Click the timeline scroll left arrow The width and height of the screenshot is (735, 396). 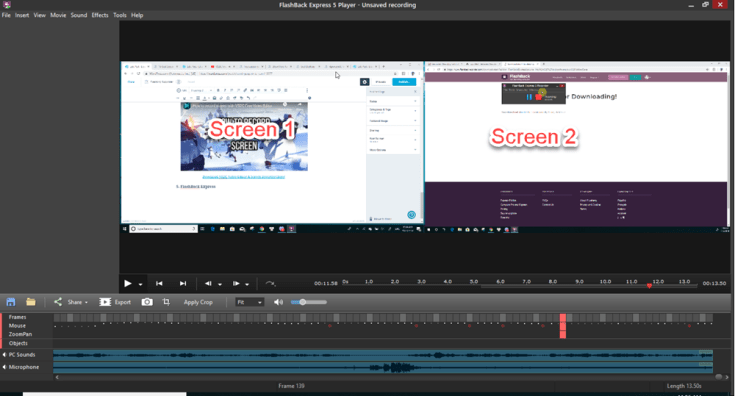pyautogui.click(x=57, y=377)
